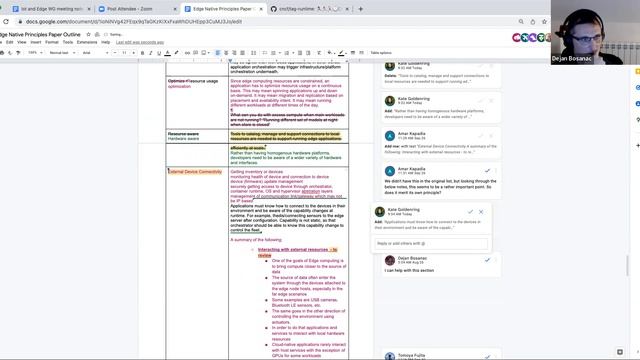The image size is (640, 360).
Task: Insert a link from toolbar
Action: (x=187, y=53)
